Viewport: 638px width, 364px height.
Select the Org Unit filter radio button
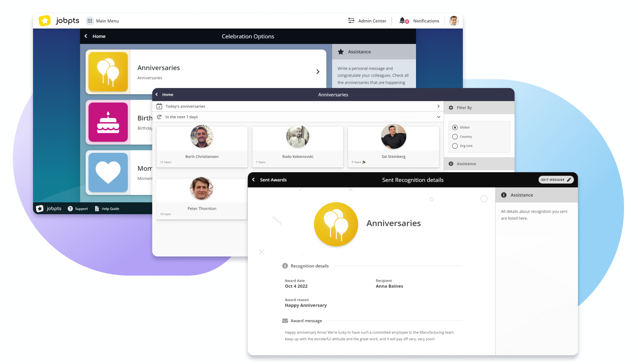click(455, 146)
